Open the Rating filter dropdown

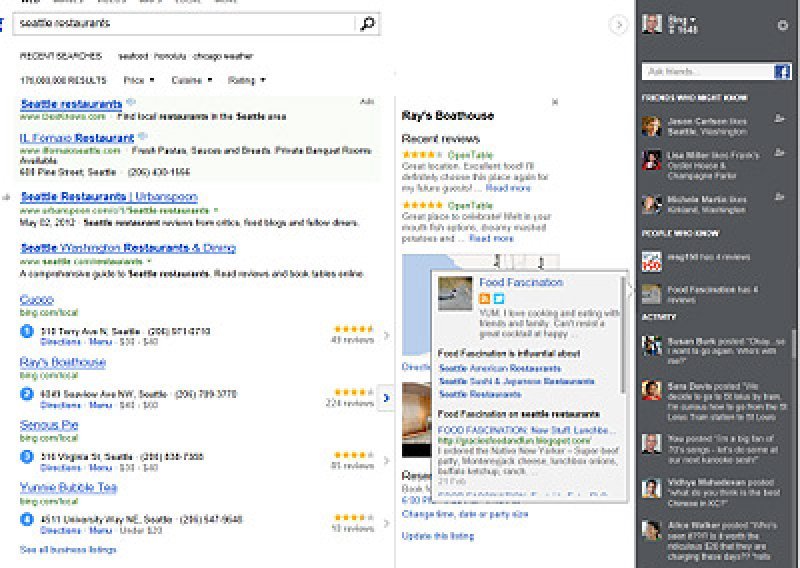[246, 80]
